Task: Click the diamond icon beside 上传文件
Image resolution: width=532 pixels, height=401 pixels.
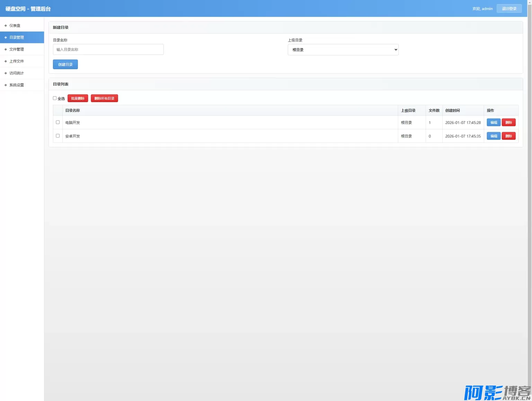Action: [x=6, y=61]
